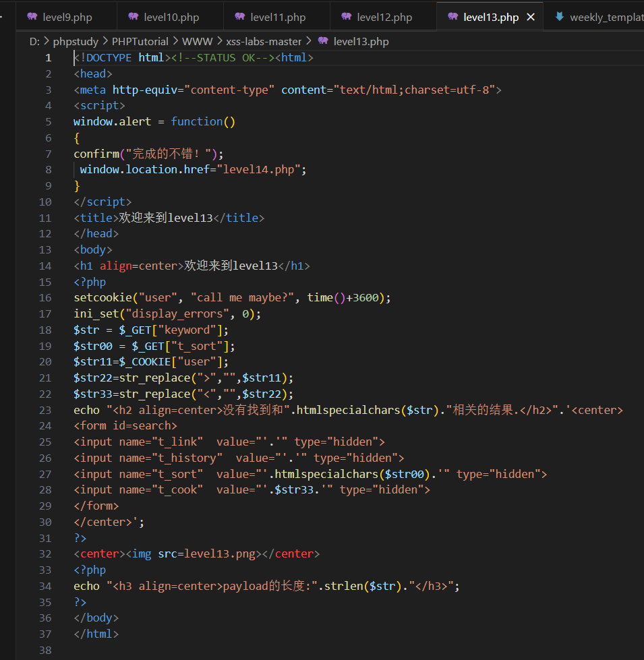Expand the chevron after WWW breadcrumb
Image resolution: width=644 pixels, height=660 pixels.
click(x=219, y=41)
